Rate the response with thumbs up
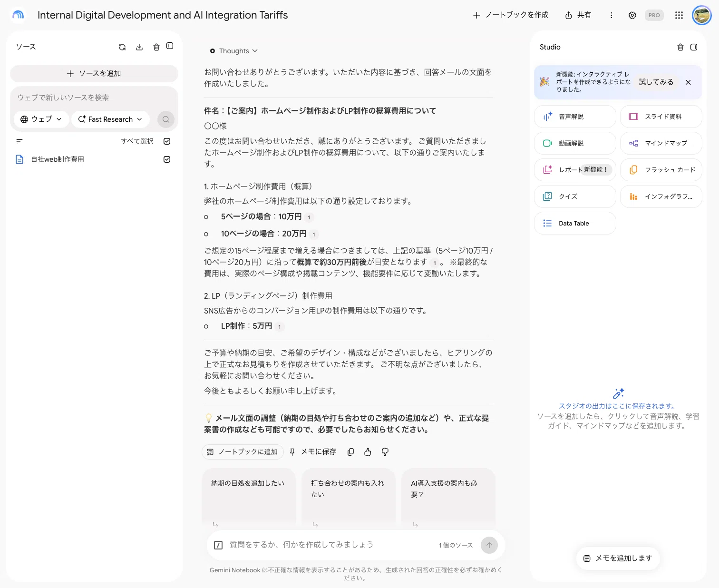 (368, 452)
